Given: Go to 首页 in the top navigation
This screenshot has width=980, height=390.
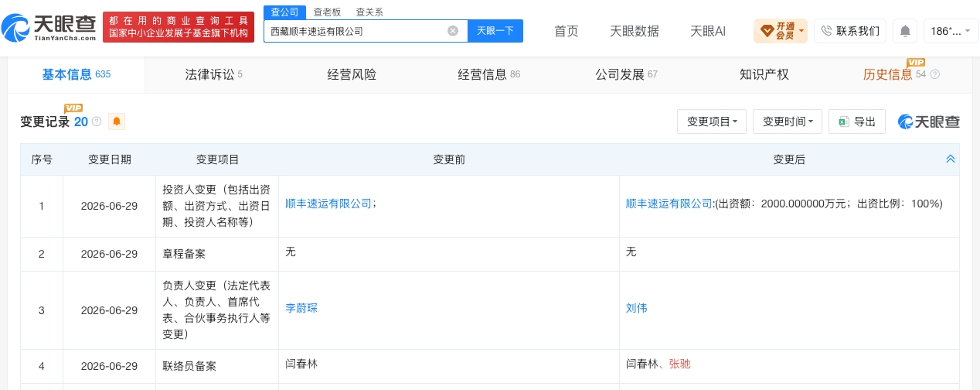Looking at the screenshot, I should pos(567,31).
